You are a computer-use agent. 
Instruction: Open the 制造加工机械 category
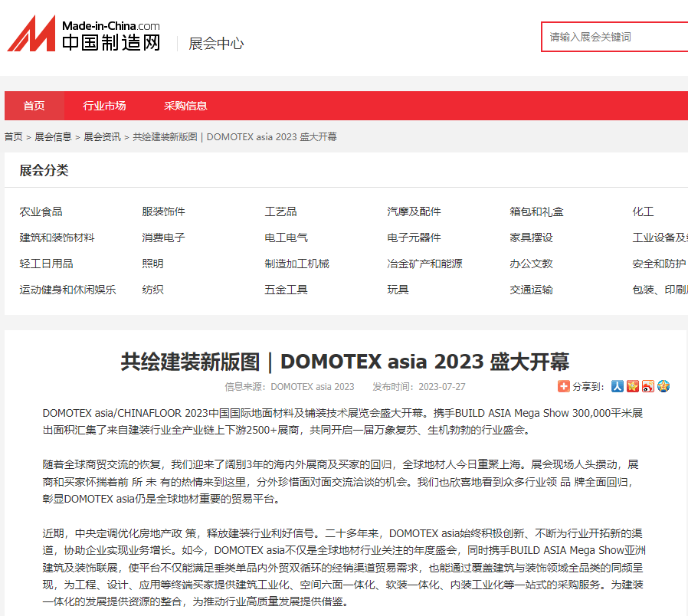[297, 264]
